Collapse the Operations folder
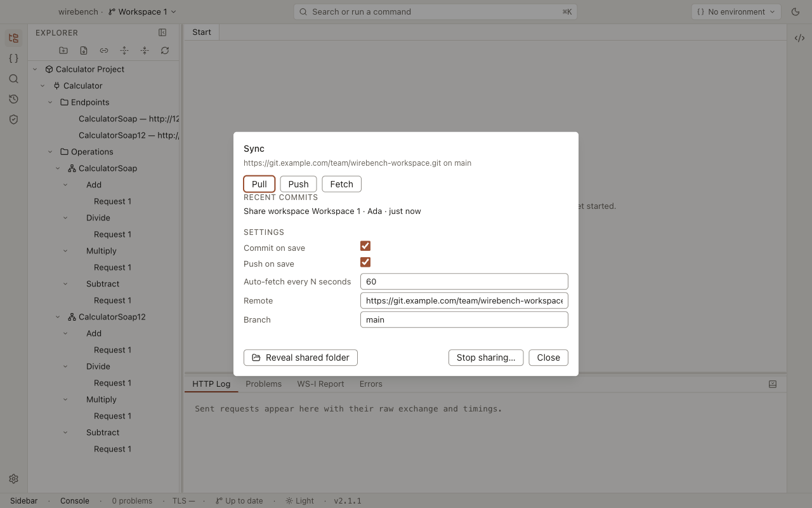The width and height of the screenshot is (812, 508). (51, 152)
